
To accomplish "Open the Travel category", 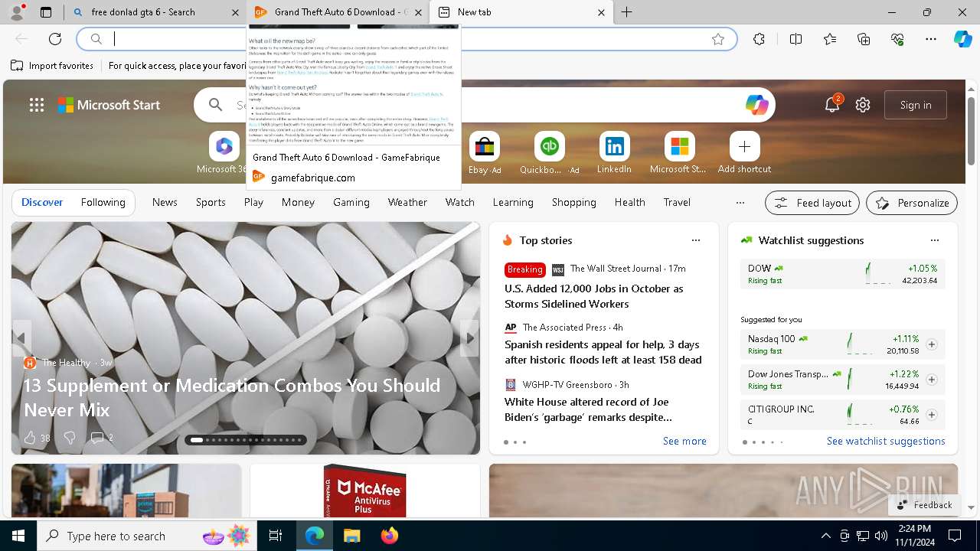I will click(x=677, y=203).
